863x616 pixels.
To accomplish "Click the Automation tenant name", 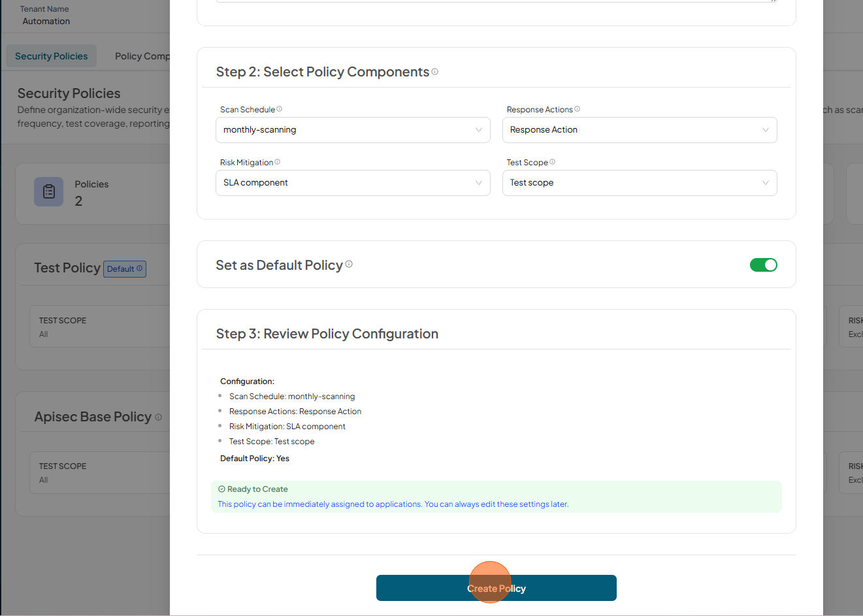I will [x=46, y=21].
